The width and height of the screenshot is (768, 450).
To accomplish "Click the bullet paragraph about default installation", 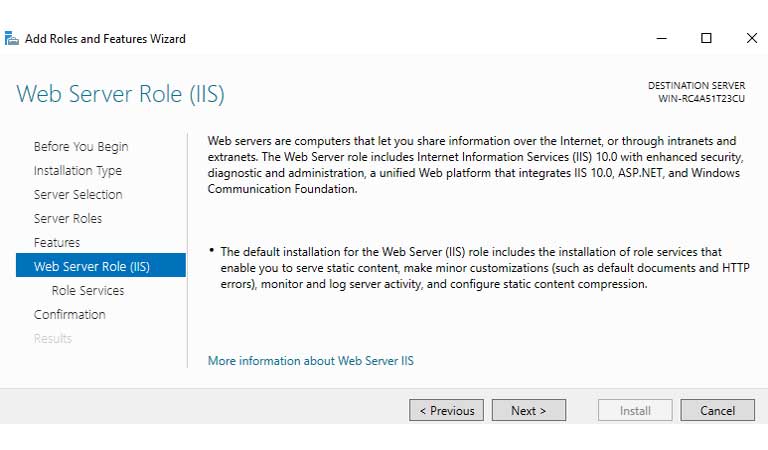I will (x=484, y=268).
